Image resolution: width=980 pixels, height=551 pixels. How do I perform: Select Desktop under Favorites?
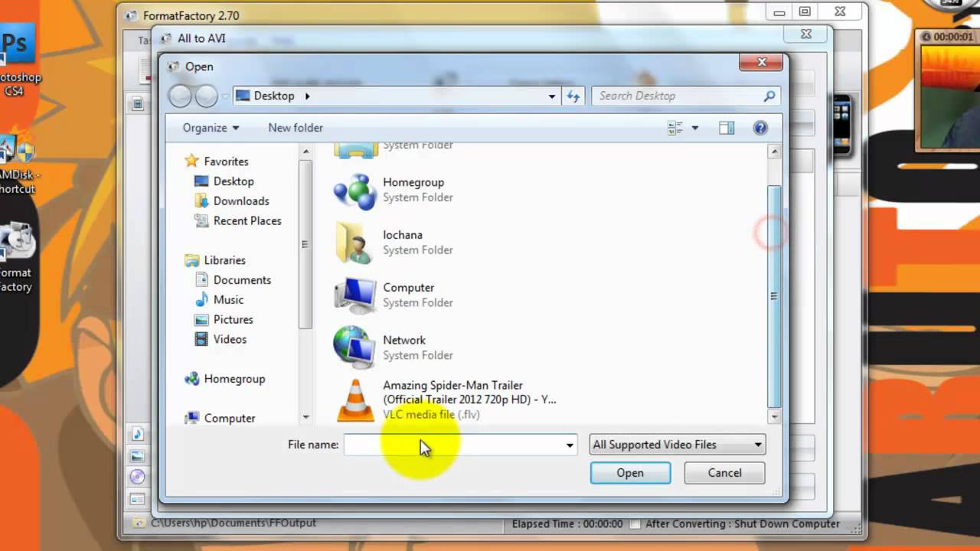click(x=234, y=181)
